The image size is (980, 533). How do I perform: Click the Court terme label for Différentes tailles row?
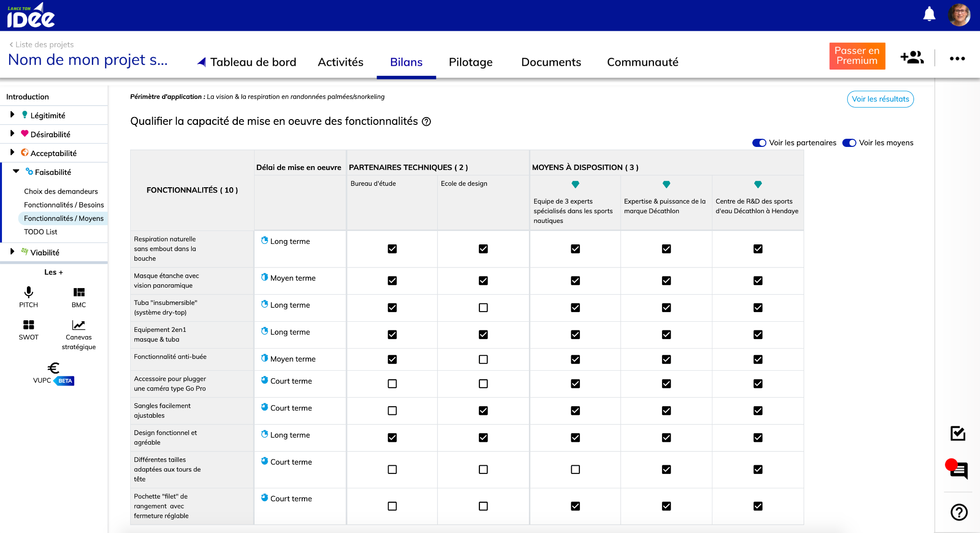coord(291,462)
